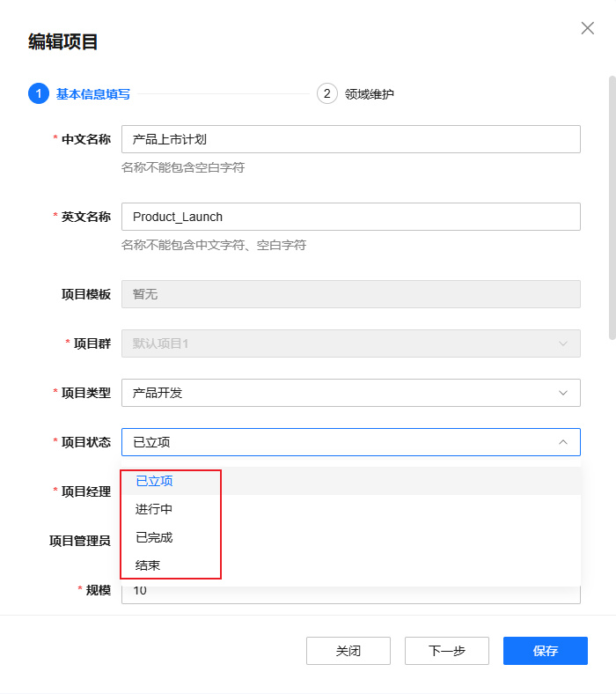Choose the 结束 status option
The height and width of the screenshot is (694, 616).
coord(350,565)
